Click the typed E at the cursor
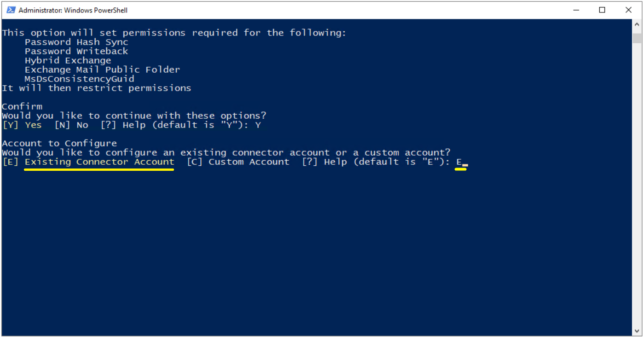Screen dimensions: 644x337 click(459, 162)
